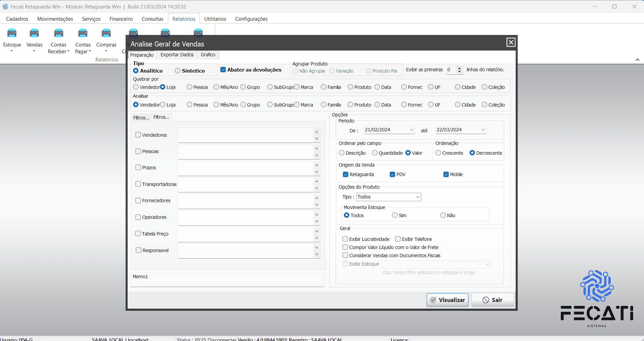
Task: Switch to the Exportar Dados tab
Action: (x=177, y=55)
